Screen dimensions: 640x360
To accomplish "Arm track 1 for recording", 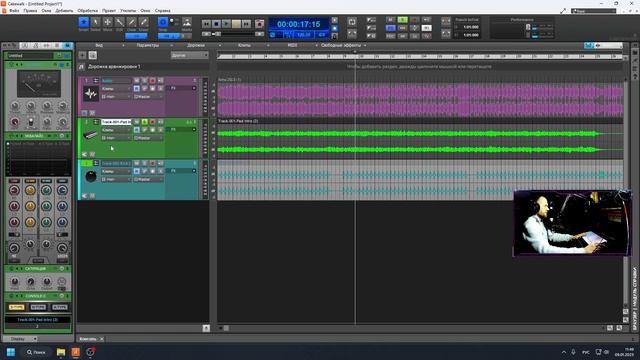I will coord(153,80).
